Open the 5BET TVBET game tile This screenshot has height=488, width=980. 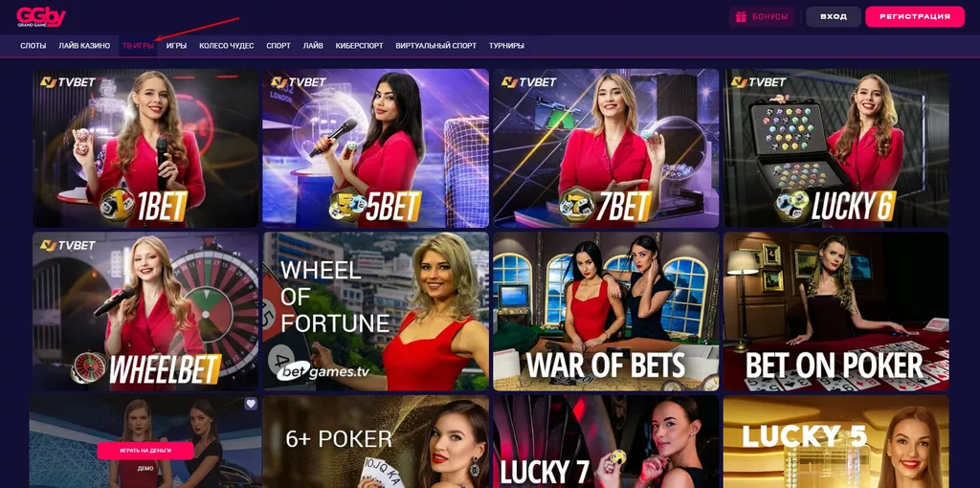(375, 148)
